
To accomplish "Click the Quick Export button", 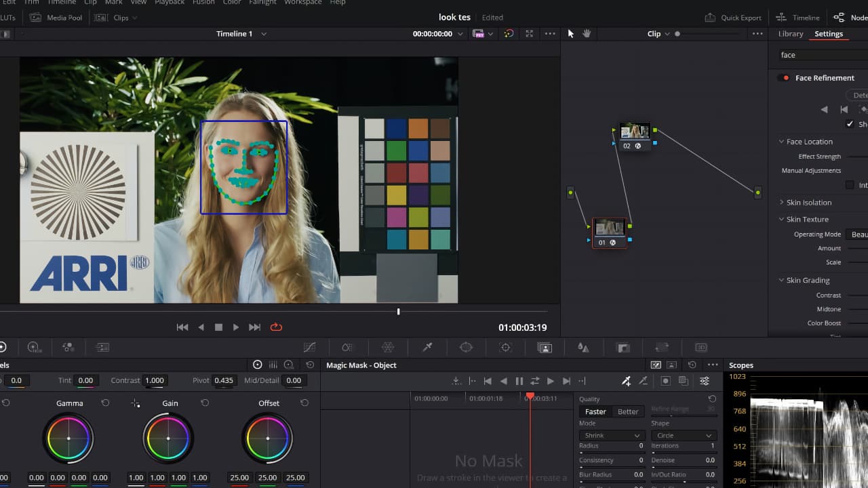I will (733, 18).
